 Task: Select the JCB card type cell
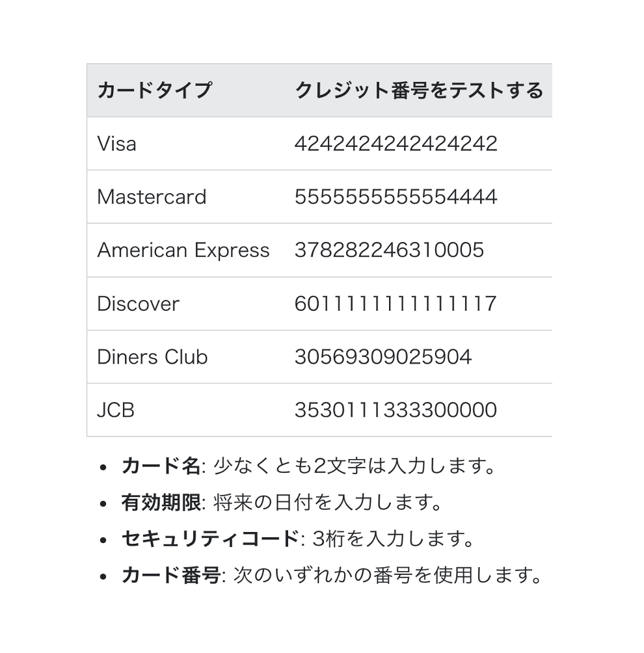(116, 410)
